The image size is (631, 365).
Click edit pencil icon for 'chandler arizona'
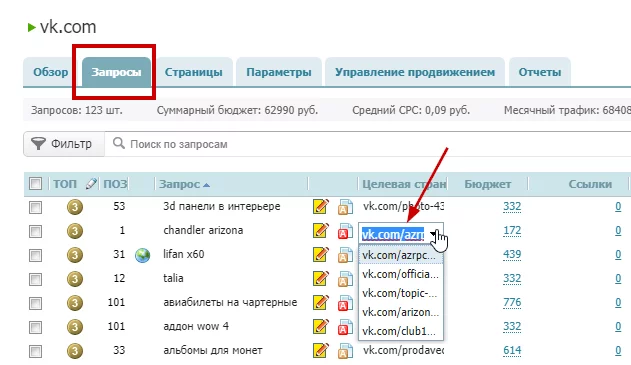click(320, 231)
